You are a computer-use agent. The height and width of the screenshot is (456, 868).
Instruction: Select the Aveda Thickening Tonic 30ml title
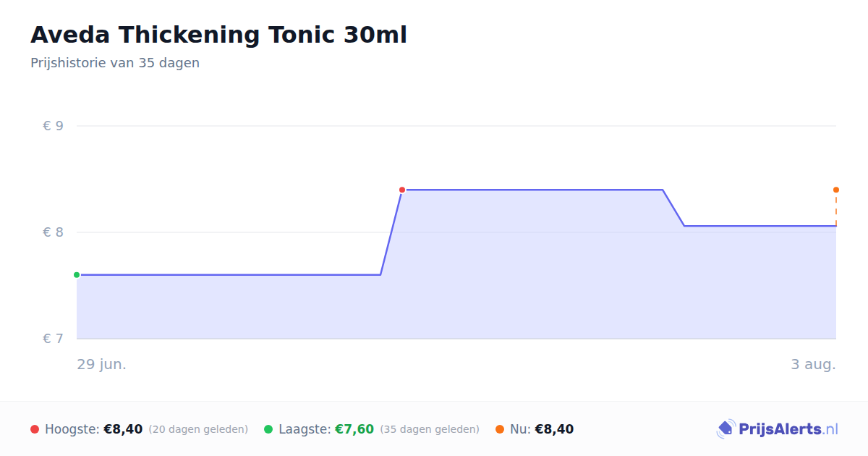[x=218, y=35]
